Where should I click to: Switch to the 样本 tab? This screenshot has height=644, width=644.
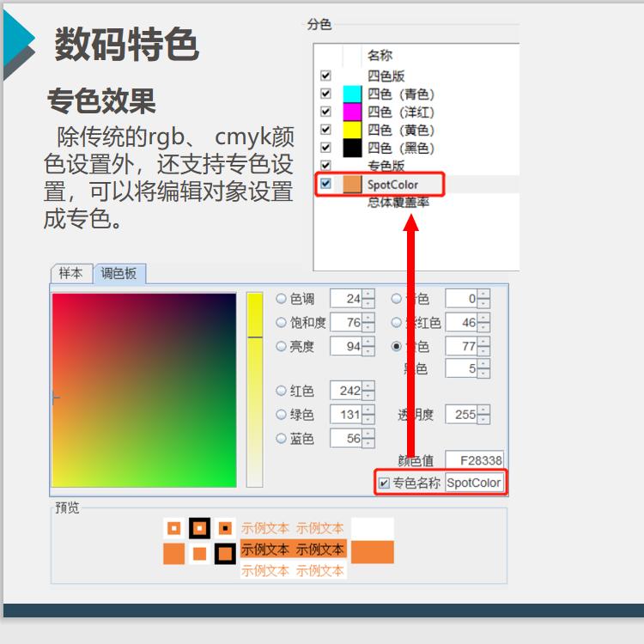tap(70, 273)
